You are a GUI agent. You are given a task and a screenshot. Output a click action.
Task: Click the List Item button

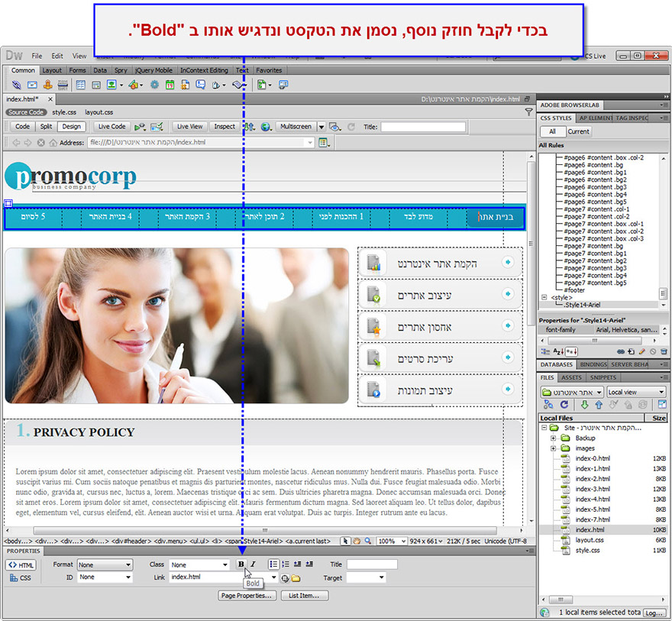point(305,596)
